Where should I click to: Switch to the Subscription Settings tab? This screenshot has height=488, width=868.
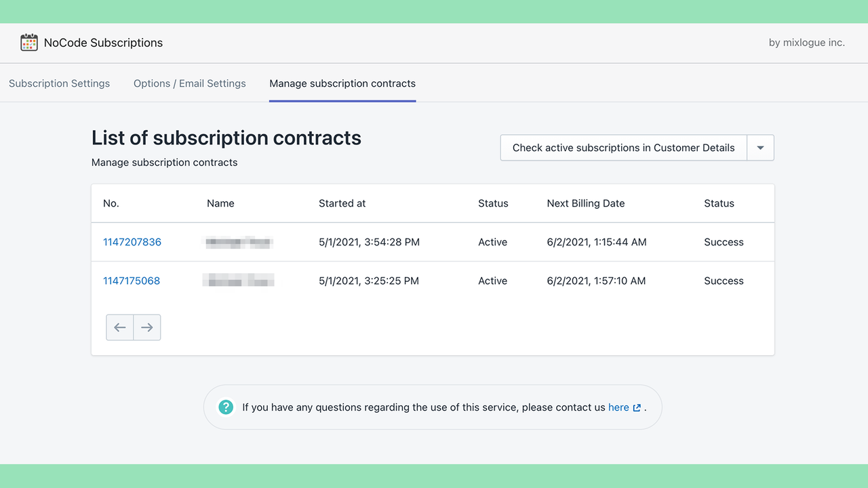(59, 83)
